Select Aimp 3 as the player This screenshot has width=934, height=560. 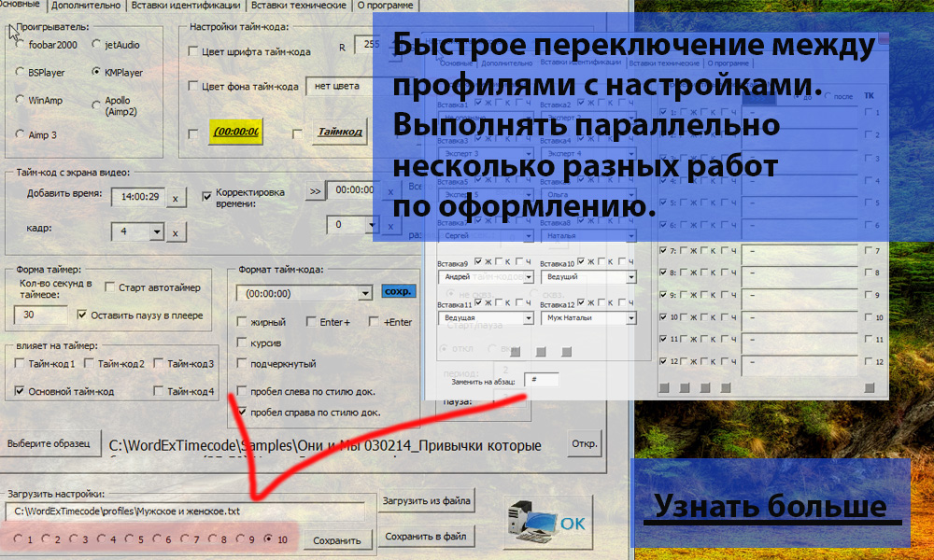21,134
